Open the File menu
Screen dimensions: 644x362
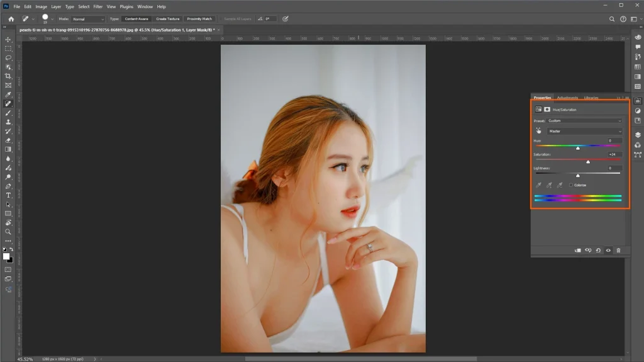point(17,6)
